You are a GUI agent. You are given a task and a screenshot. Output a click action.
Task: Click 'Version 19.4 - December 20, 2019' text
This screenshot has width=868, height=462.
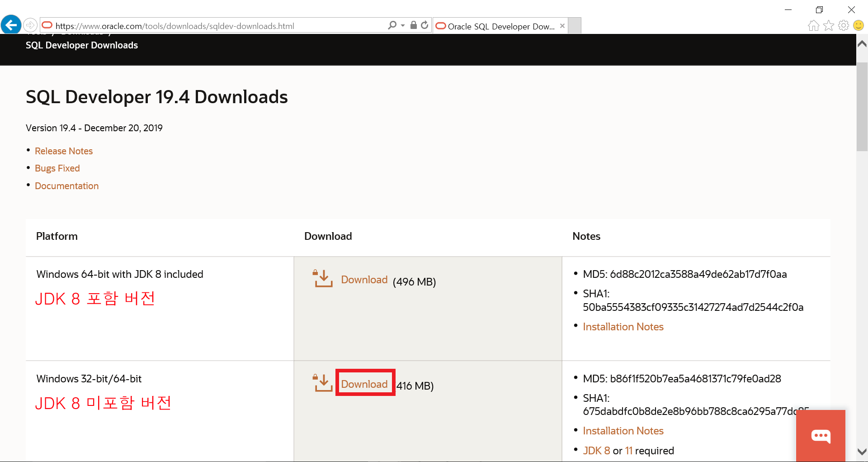[94, 128]
